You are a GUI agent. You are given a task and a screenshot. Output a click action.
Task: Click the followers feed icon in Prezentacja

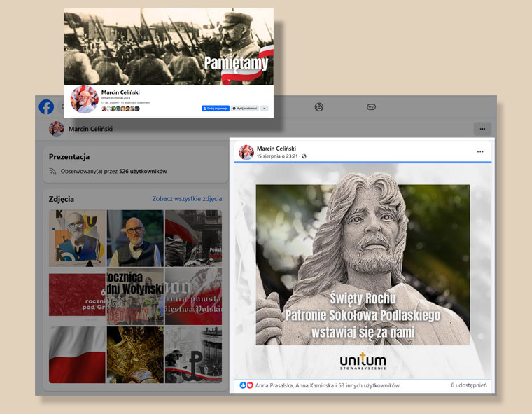click(x=52, y=172)
